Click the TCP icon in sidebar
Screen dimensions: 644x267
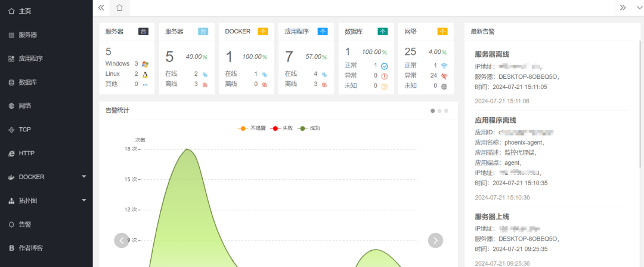11,130
